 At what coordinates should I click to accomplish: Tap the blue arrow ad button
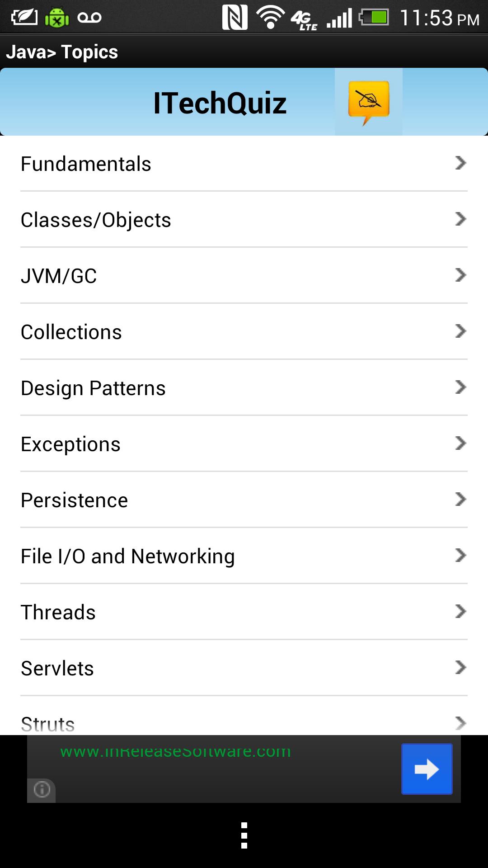coord(427,769)
